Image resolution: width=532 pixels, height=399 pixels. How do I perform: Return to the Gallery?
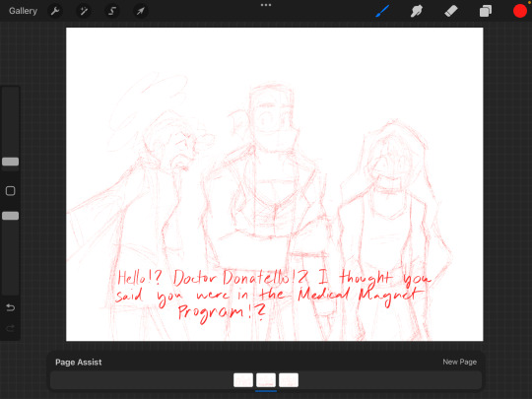coord(23,11)
